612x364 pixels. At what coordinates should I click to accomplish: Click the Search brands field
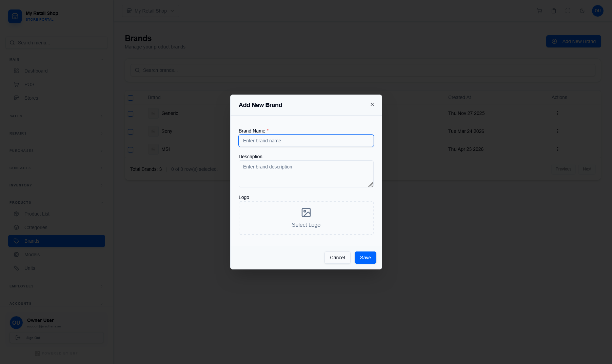363,70
